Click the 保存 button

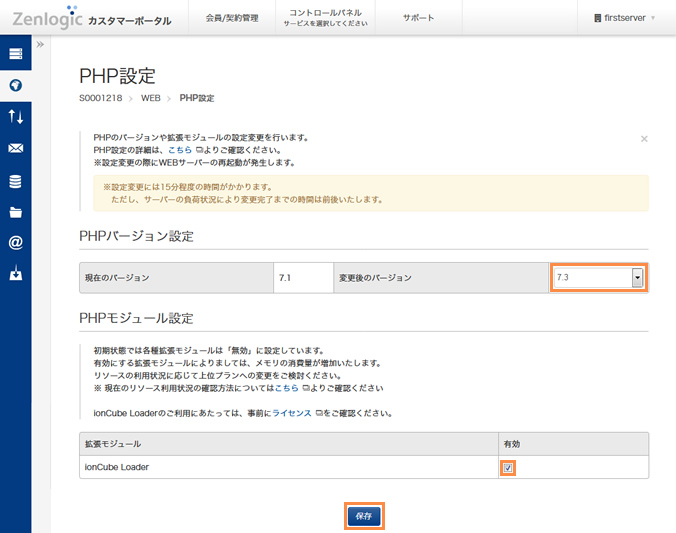click(x=364, y=516)
